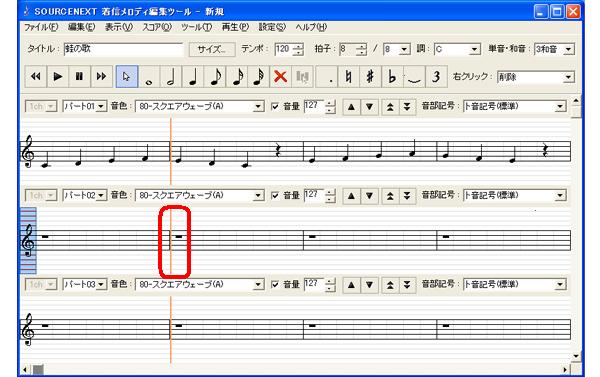Image resolution: width=600 pixels, height=377 pixels.
Task: Open the 右クリック action dropdown
Action: 569,77
